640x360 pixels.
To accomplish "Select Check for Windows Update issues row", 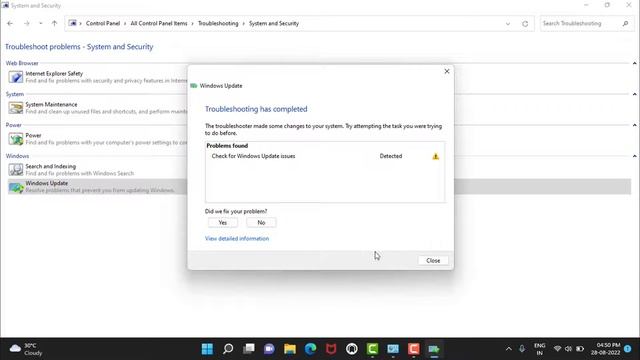I will coord(325,156).
